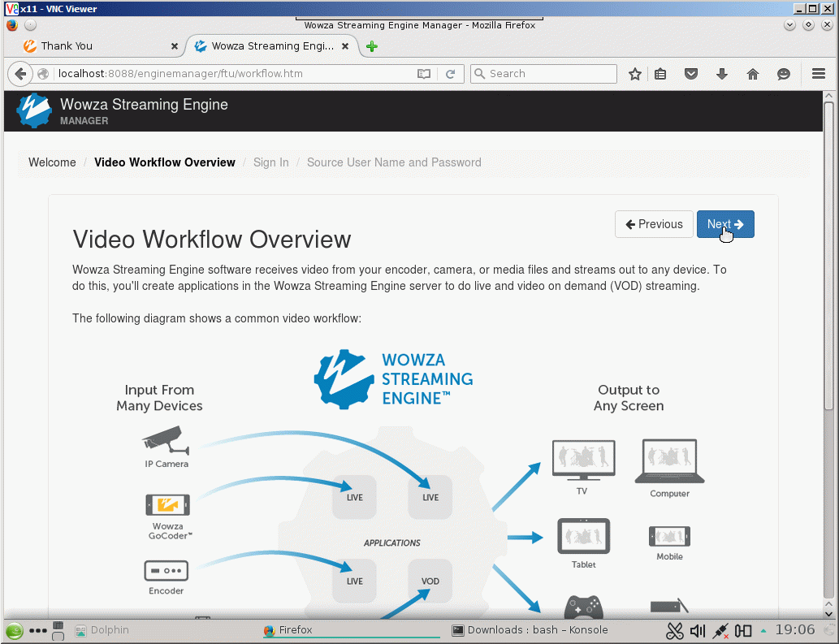Viewport: 839px width, 644px height.
Task: Click the TV output icon
Action: pyautogui.click(x=583, y=460)
